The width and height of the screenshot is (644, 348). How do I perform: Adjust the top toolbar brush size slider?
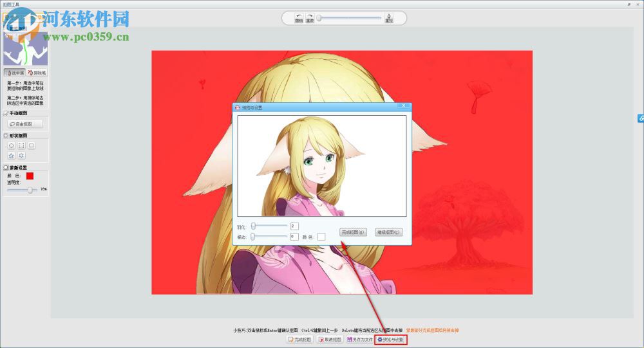point(350,18)
